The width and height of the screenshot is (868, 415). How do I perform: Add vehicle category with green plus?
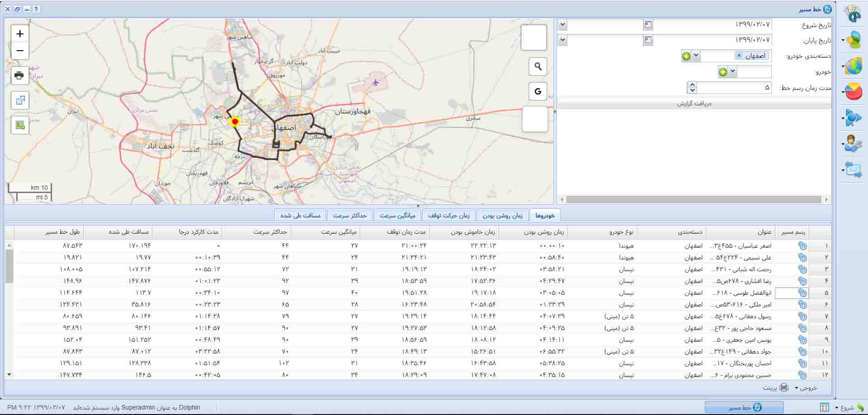pos(686,56)
